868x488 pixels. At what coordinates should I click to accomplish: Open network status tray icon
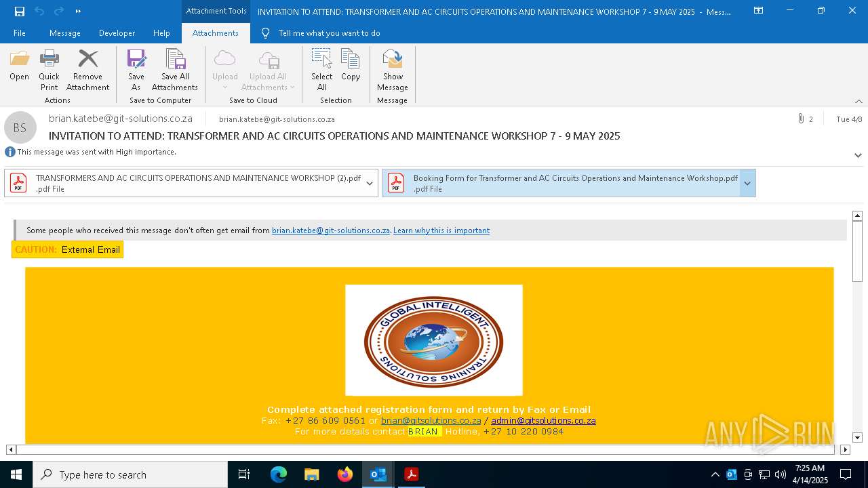click(x=764, y=474)
